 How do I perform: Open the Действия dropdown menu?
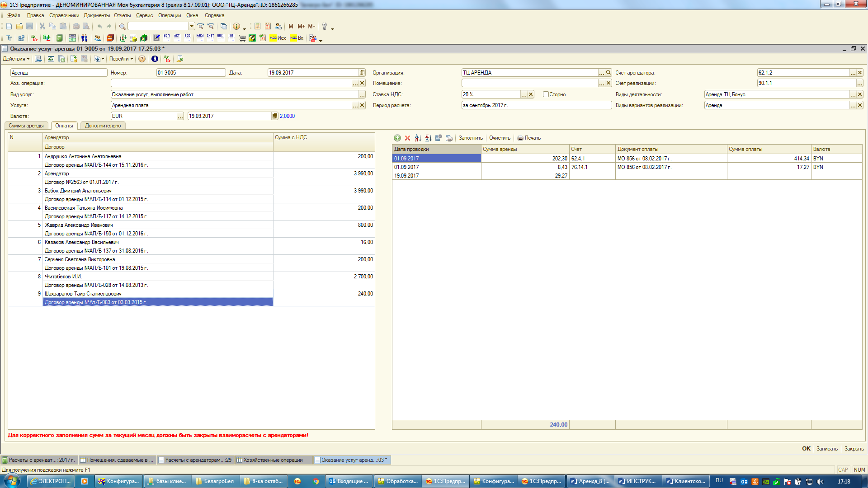pyautogui.click(x=16, y=59)
